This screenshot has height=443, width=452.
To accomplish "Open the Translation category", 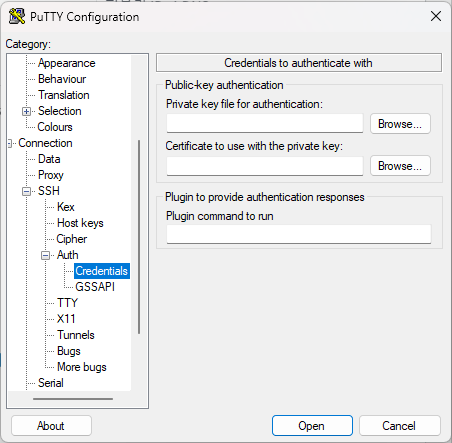I will pos(64,95).
